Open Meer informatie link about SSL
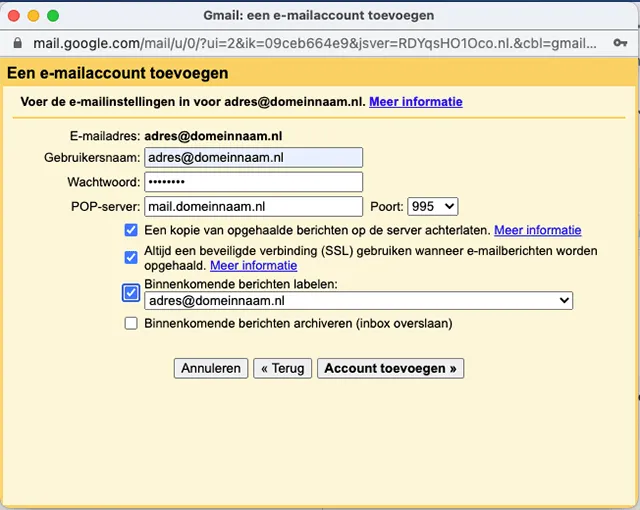The width and height of the screenshot is (640, 510). [x=253, y=266]
